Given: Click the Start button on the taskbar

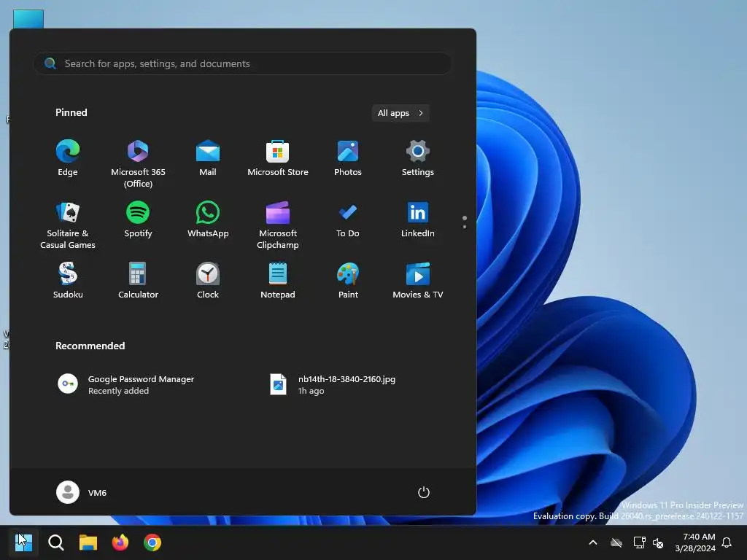Looking at the screenshot, I should click(x=24, y=542).
